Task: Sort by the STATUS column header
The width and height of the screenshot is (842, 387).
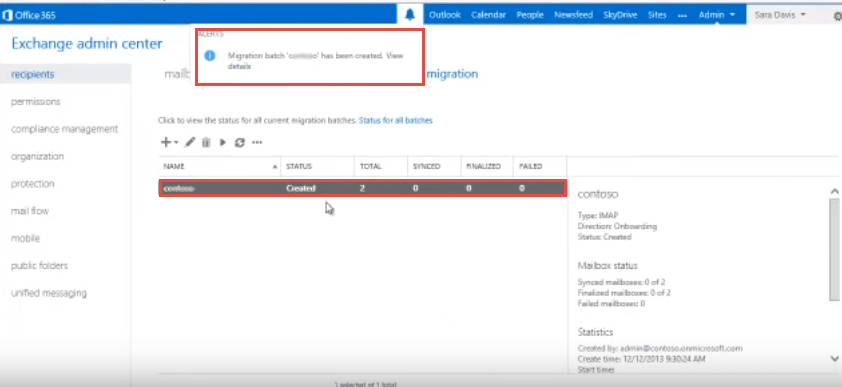Action: (x=317, y=166)
